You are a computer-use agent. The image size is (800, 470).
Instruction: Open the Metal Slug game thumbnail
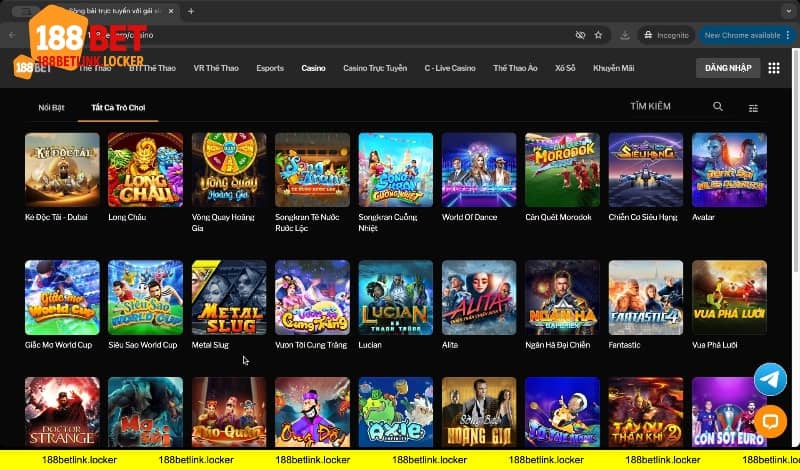tap(229, 297)
